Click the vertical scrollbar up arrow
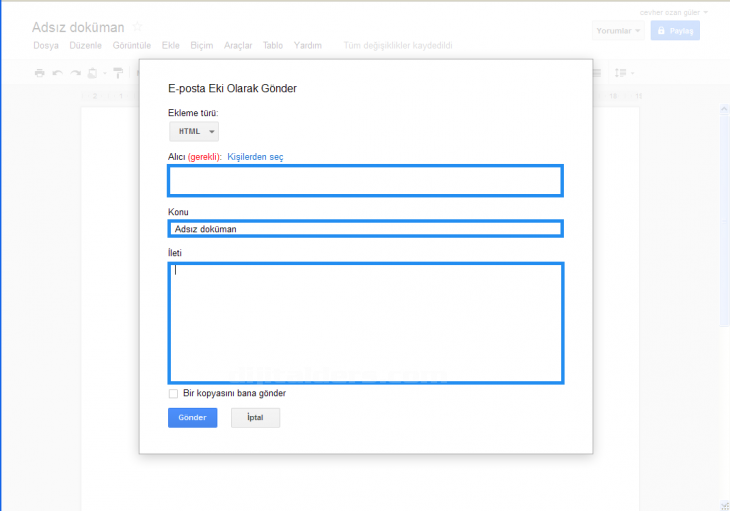 (x=724, y=109)
